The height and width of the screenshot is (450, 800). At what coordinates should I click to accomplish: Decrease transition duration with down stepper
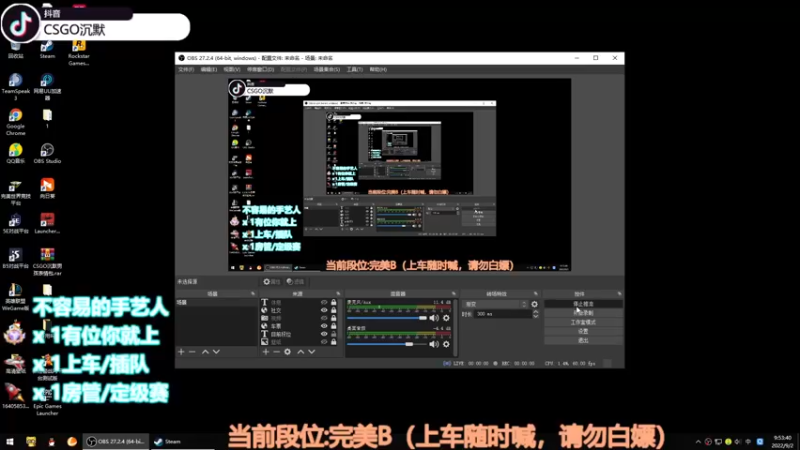coord(535,316)
